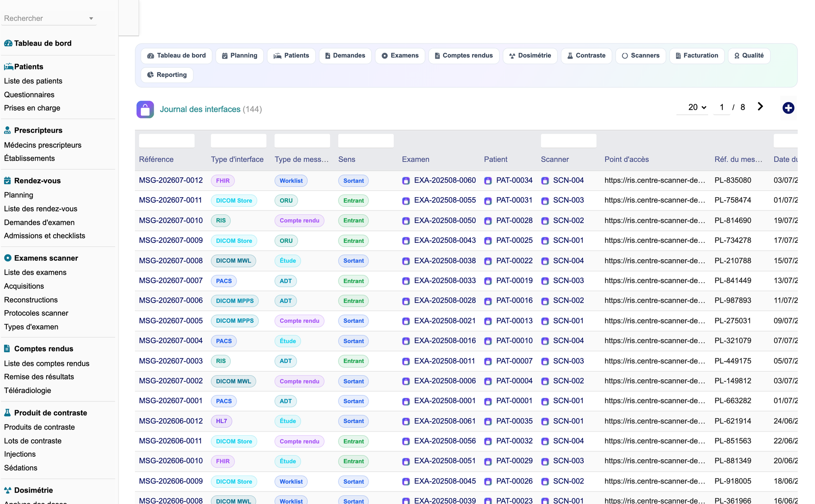The image size is (815, 504).
Task: Click the Journal des interfaces title
Action: [x=200, y=109]
